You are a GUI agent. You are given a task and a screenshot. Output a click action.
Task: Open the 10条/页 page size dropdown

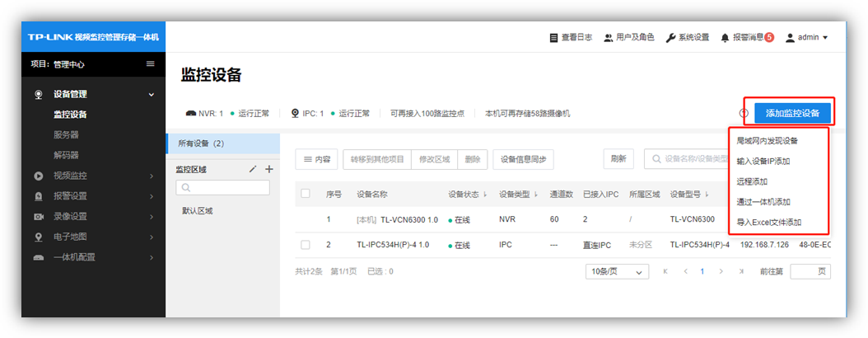[617, 271]
